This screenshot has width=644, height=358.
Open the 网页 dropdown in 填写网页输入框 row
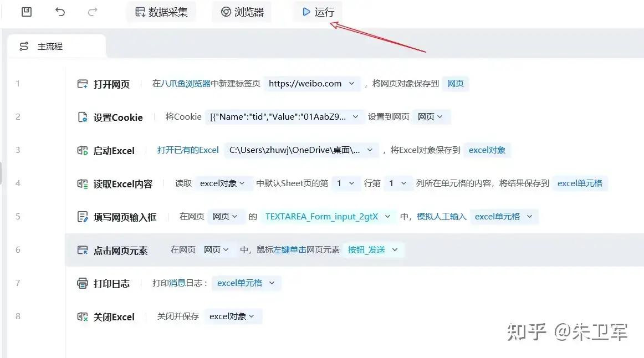click(225, 217)
